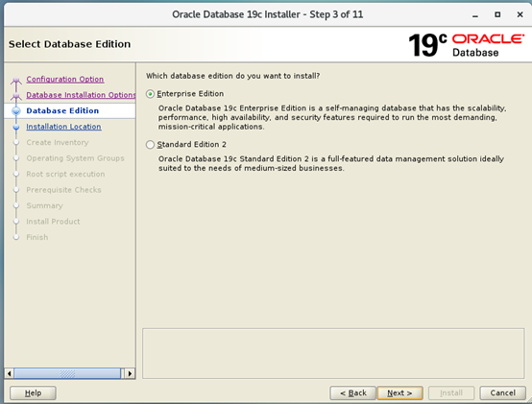Click the sidebar scroll left arrow
Image resolution: width=532 pixels, height=404 pixels.
[10, 373]
